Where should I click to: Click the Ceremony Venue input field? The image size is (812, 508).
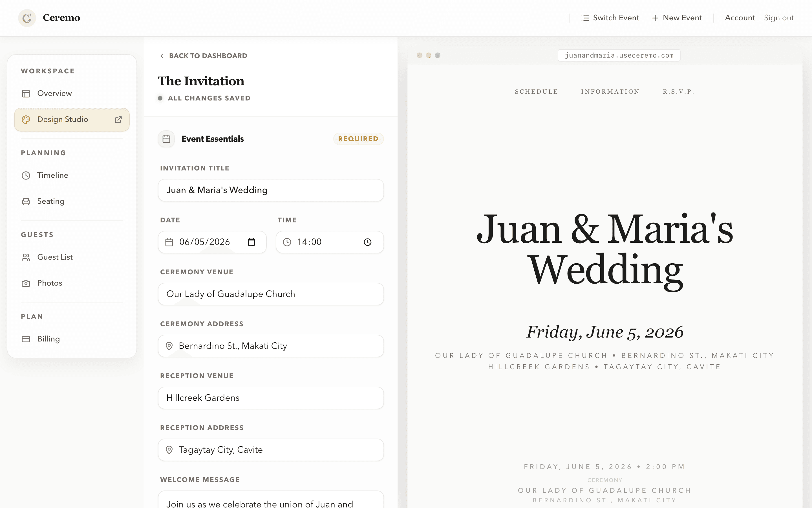271,294
